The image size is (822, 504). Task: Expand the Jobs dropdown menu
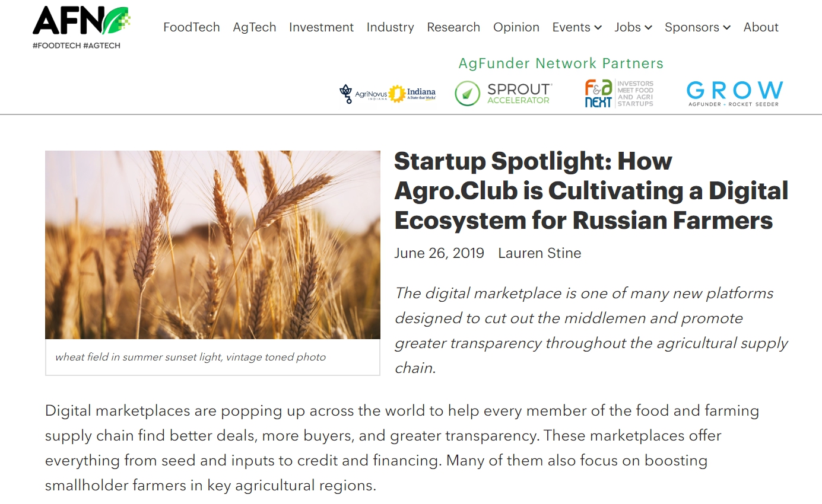coord(633,27)
